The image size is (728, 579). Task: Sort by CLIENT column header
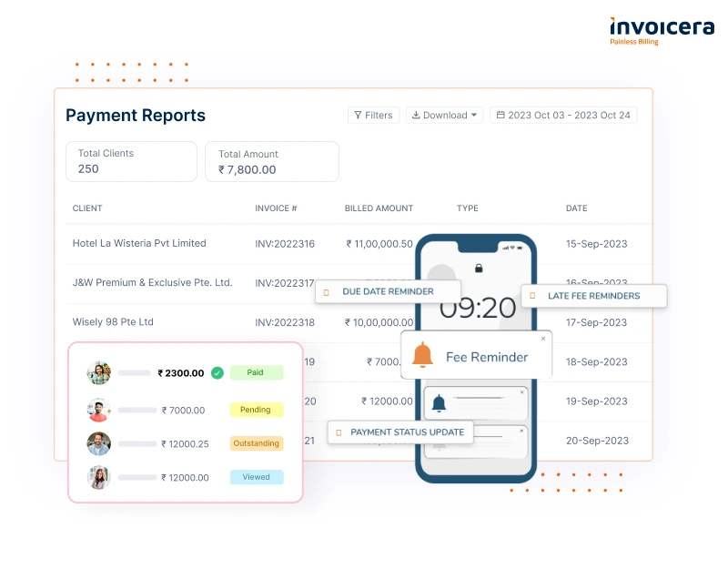[x=87, y=208]
